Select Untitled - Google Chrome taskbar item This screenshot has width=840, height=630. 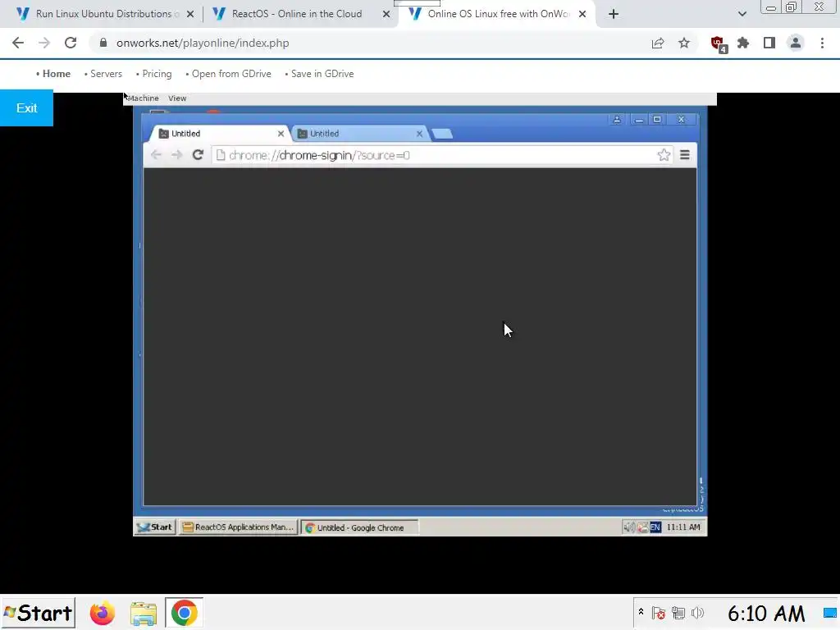point(359,527)
